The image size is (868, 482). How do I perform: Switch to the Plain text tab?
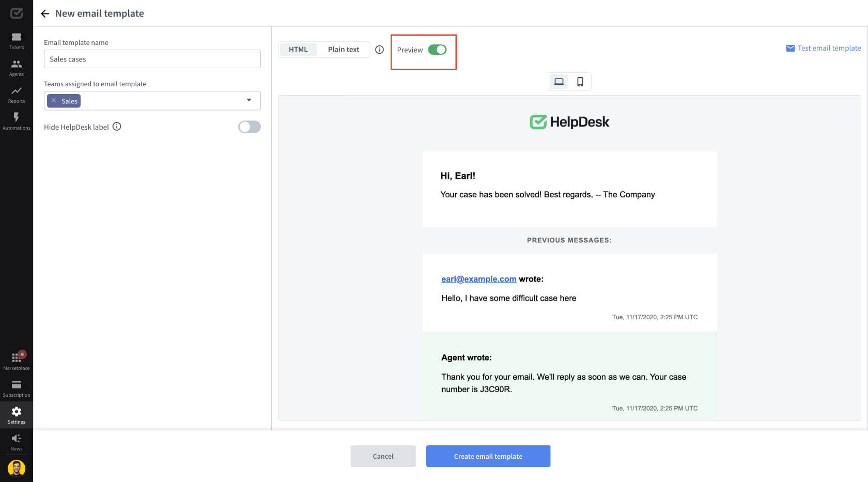pyautogui.click(x=344, y=50)
